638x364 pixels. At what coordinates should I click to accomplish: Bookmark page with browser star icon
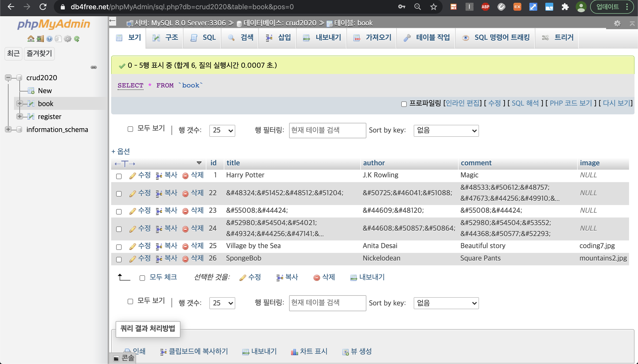point(433,7)
